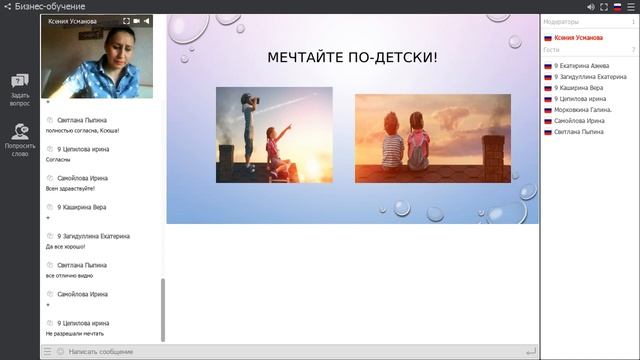Click the slide title МЕЧТАЙТЕ ПО-ДЕТСКИ!
The image size is (640, 360).
(x=352, y=57)
